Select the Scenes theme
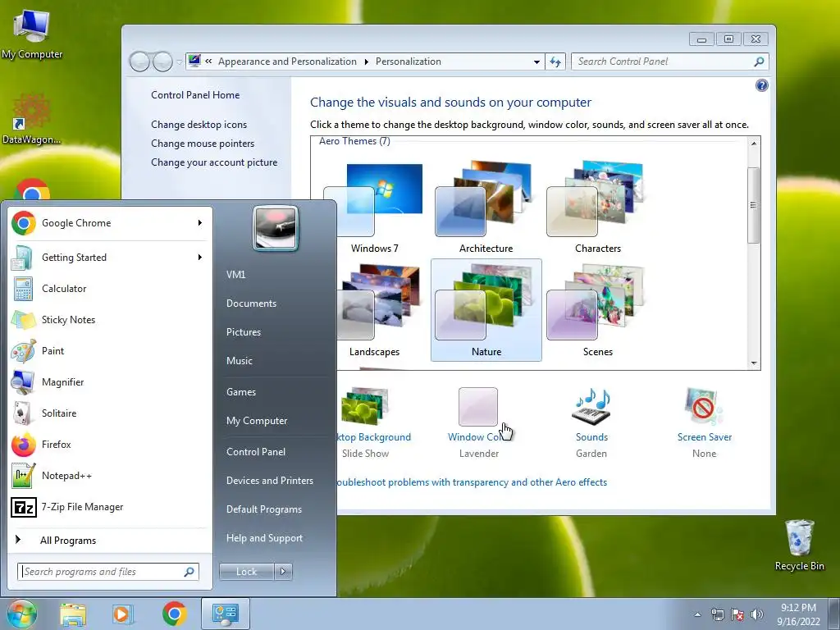The image size is (840, 630). 597,311
